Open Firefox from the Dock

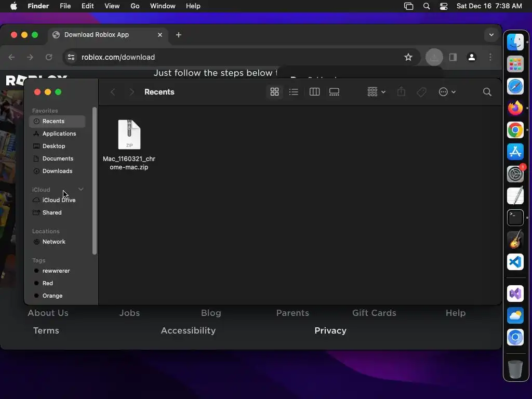point(515,108)
